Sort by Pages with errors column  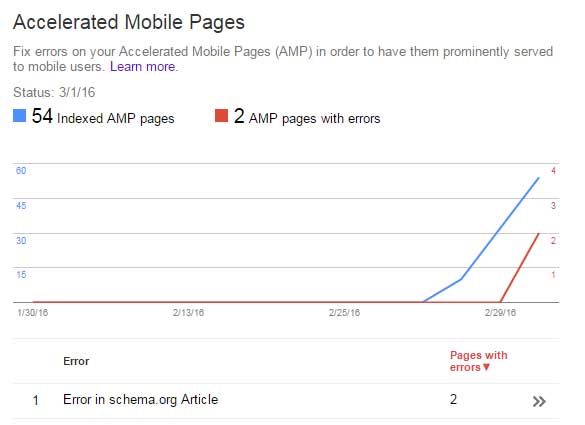[x=478, y=361]
